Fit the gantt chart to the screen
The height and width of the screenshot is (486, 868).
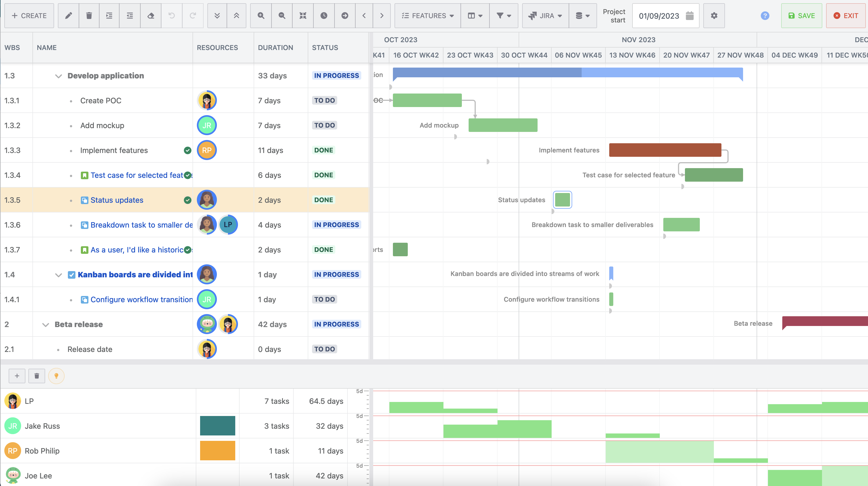(303, 15)
